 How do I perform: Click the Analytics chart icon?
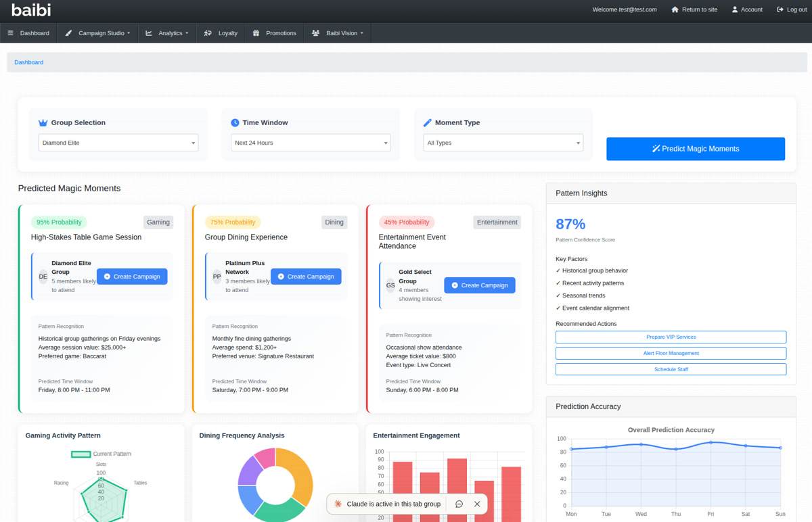tap(149, 33)
